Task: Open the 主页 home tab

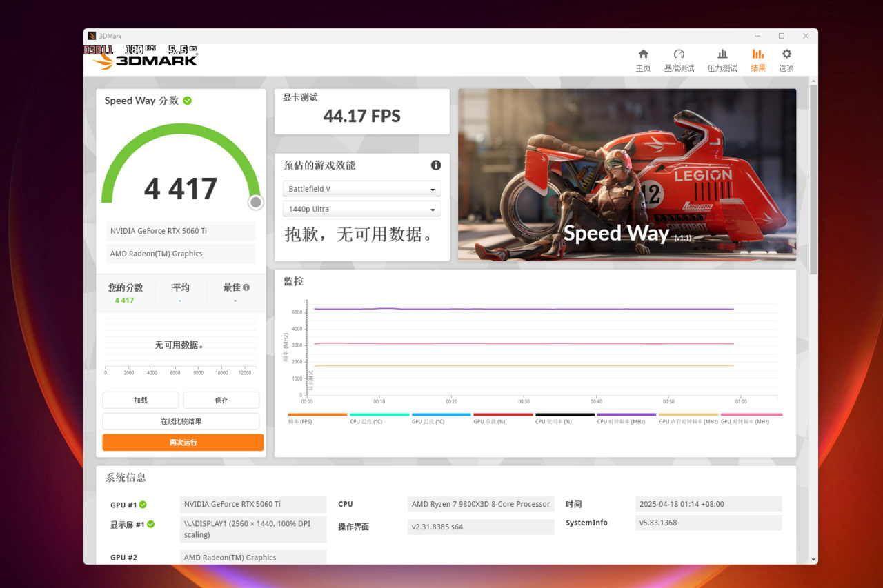Action: pyautogui.click(x=643, y=61)
